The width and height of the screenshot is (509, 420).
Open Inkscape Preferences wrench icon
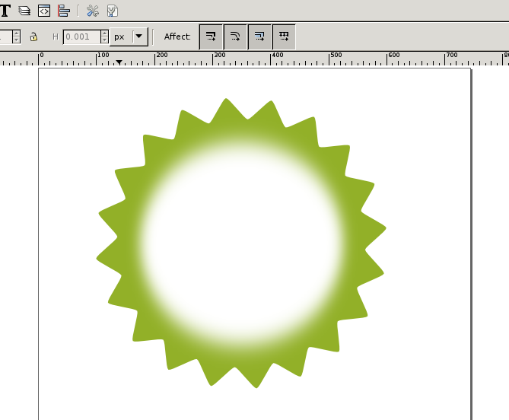(93, 11)
